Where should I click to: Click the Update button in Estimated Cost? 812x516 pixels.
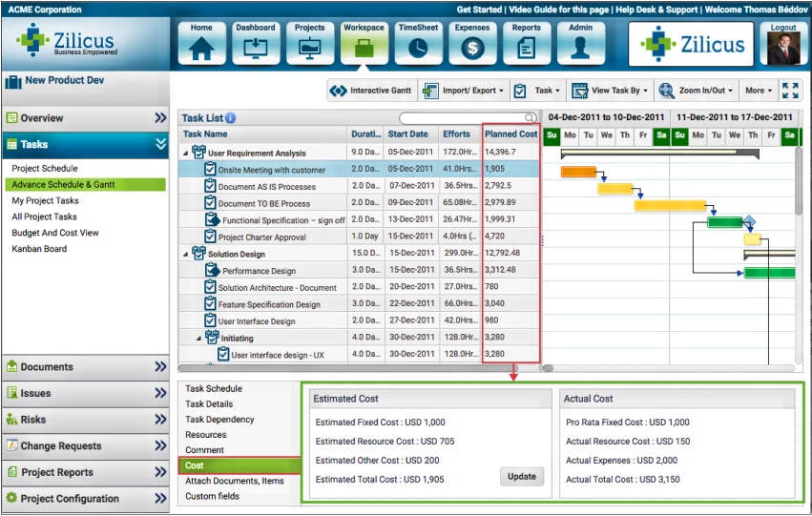click(x=521, y=476)
